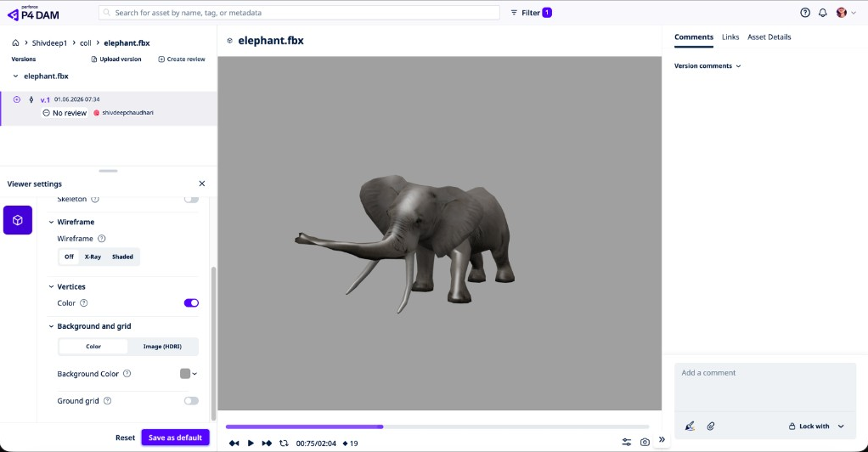868x452 pixels.
Task: Open coll breadcrumb
Action: point(85,42)
